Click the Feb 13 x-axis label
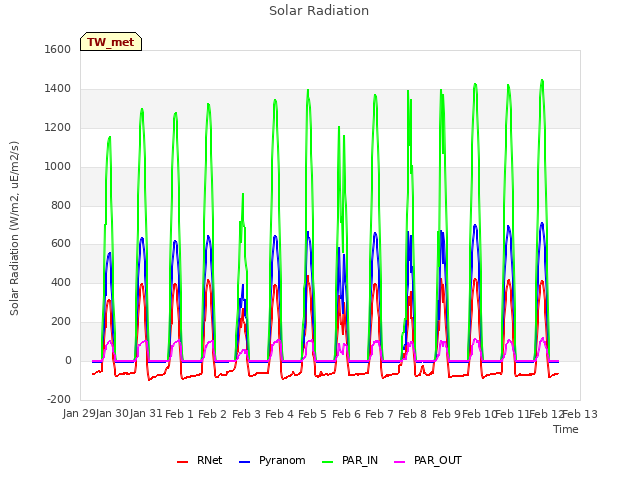 click(580, 414)
